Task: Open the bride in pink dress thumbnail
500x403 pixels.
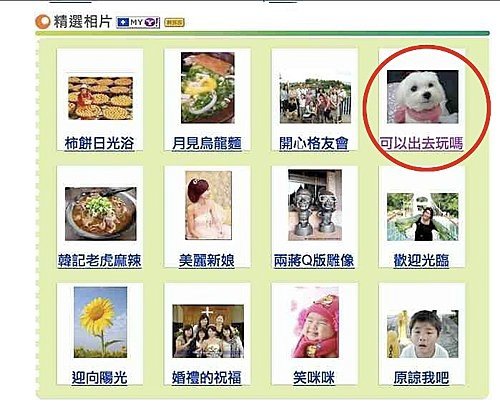Action: coord(208,205)
